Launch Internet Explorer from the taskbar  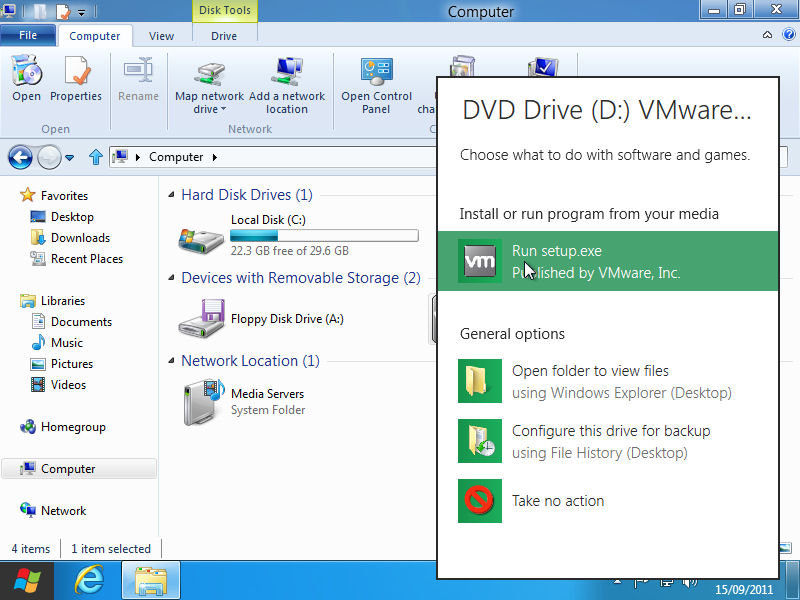pyautogui.click(x=91, y=580)
